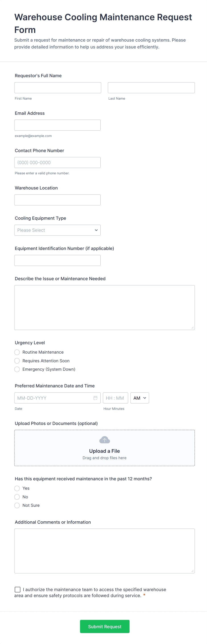Click the Email Address input
Screen dimensions: 207x644
click(x=57, y=125)
